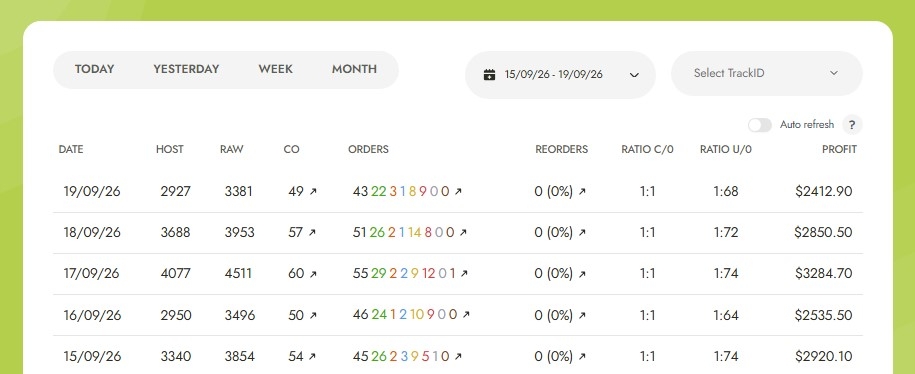Screen dimensions: 915x374
Task: Click profit value $2920.10
Action: (823, 356)
